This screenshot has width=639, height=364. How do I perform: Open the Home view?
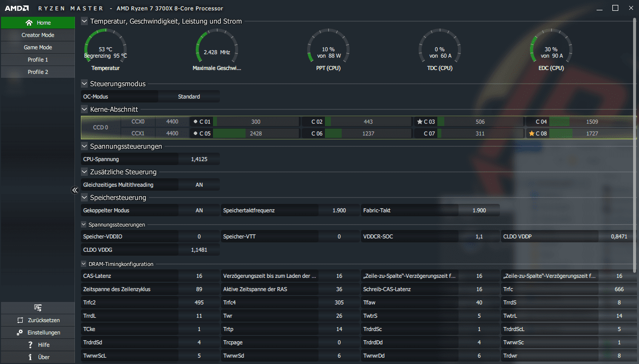[x=38, y=23]
